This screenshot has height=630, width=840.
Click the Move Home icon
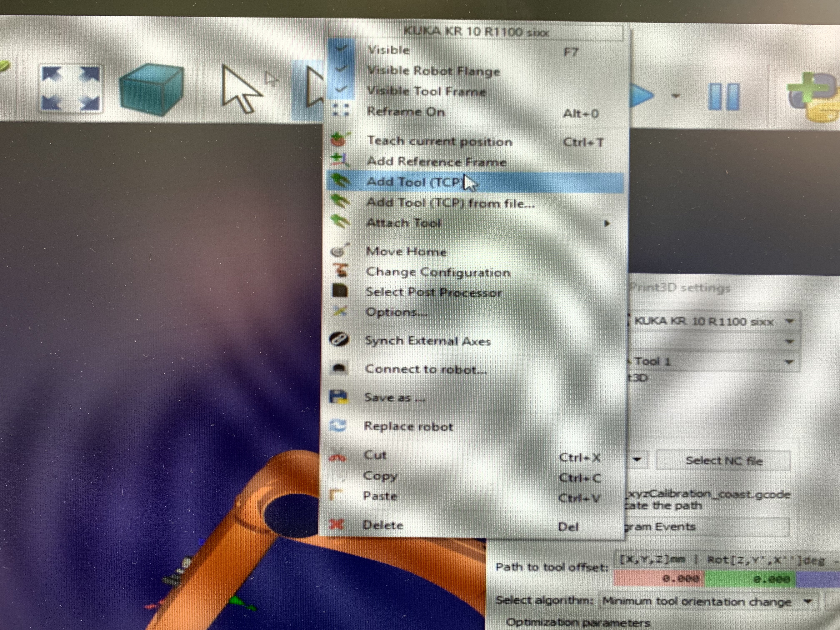coord(340,251)
